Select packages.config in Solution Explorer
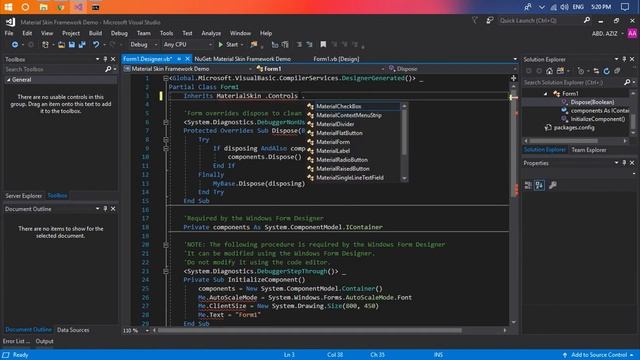This screenshot has width=640, height=360. coord(574,128)
